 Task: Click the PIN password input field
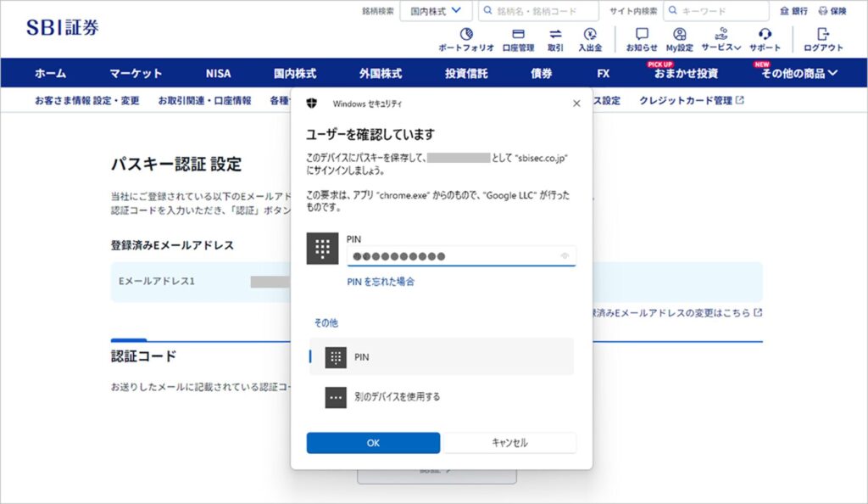[x=453, y=255]
